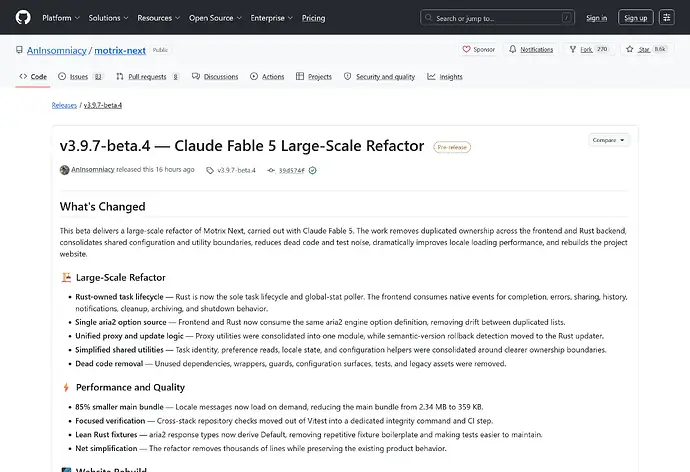Expand the Open Source menu

click(x=215, y=18)
